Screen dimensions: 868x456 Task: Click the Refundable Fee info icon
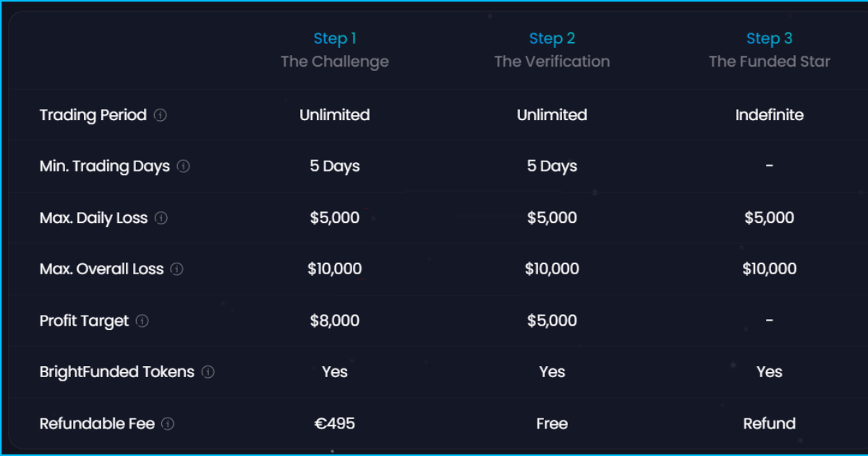click(168, 423)
